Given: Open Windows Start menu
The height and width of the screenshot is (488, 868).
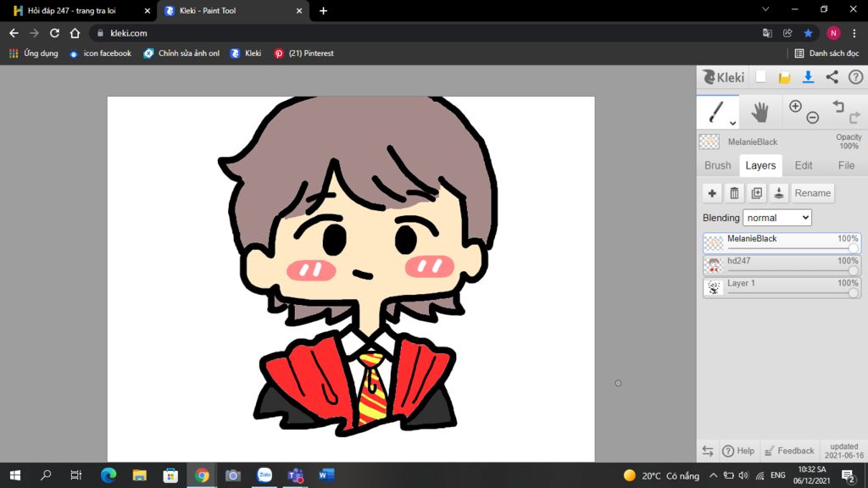Looking at the screenshot, I should pyautogui.click(x=15, y=475).
